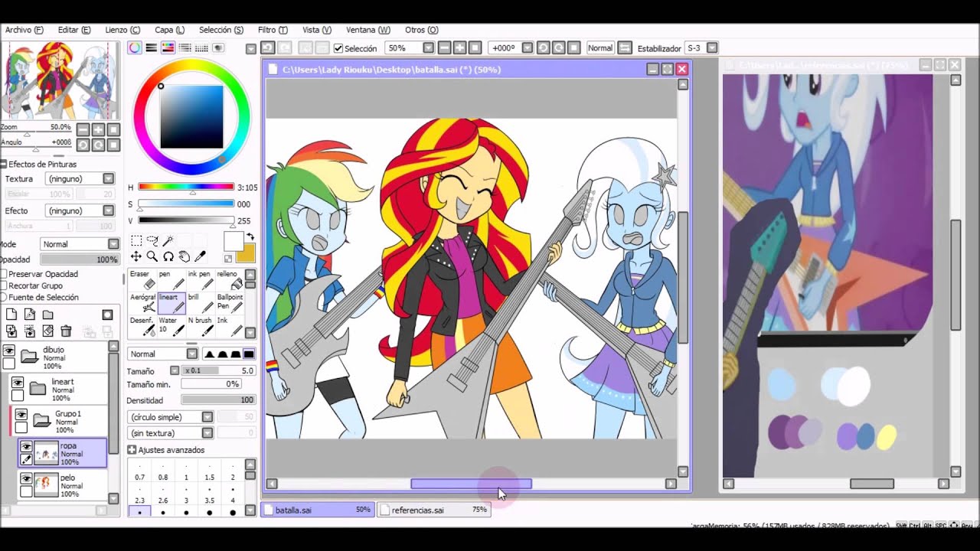
Task: Toggle the Selección checkbox in toolbar
Action: coord(338,48)
